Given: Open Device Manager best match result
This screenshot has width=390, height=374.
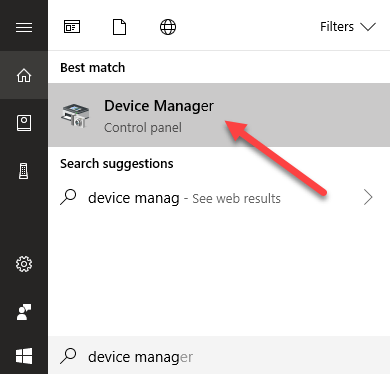Looking at the screenshot, I should click(x=219, y=115).
